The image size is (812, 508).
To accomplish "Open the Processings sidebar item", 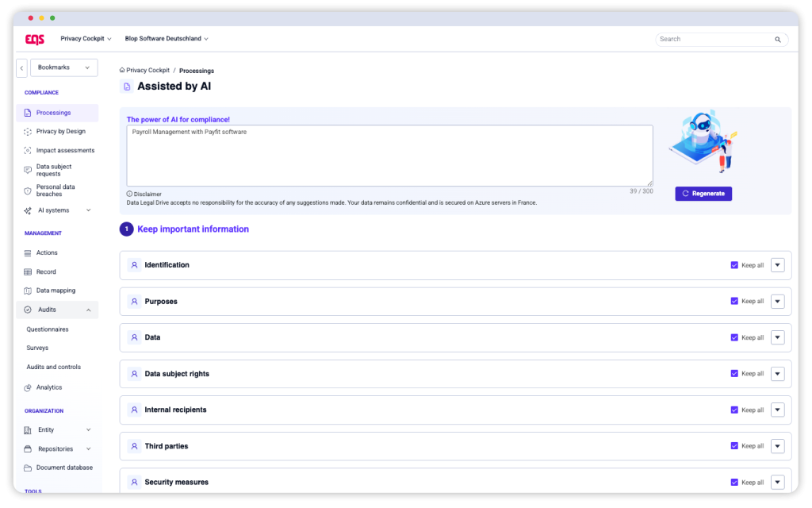I will point(53,113).
